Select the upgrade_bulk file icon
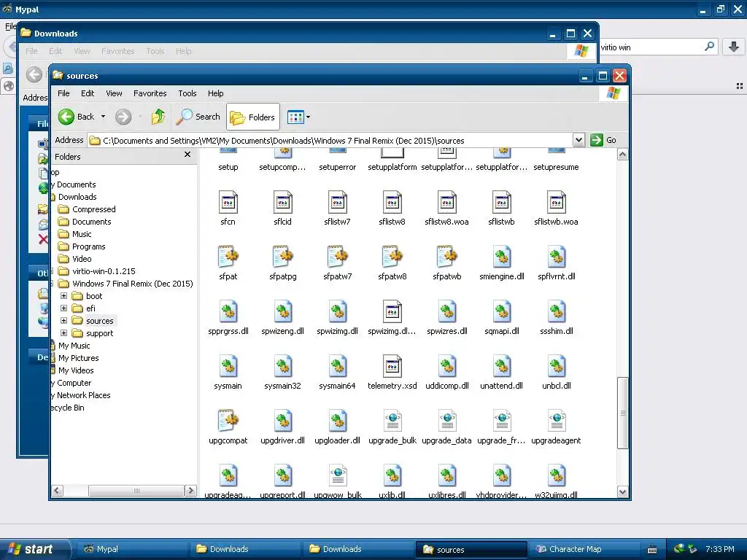 click(392, 421)
